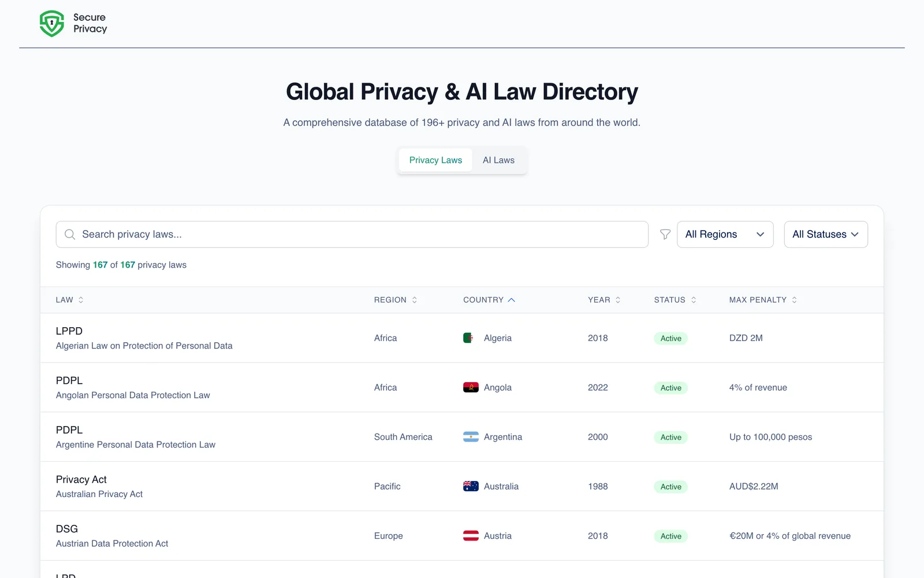The width and height of the screenshot is (924, 578).
Task: Switch to the AI Laws tab
Action: click(x=498, y=160)
